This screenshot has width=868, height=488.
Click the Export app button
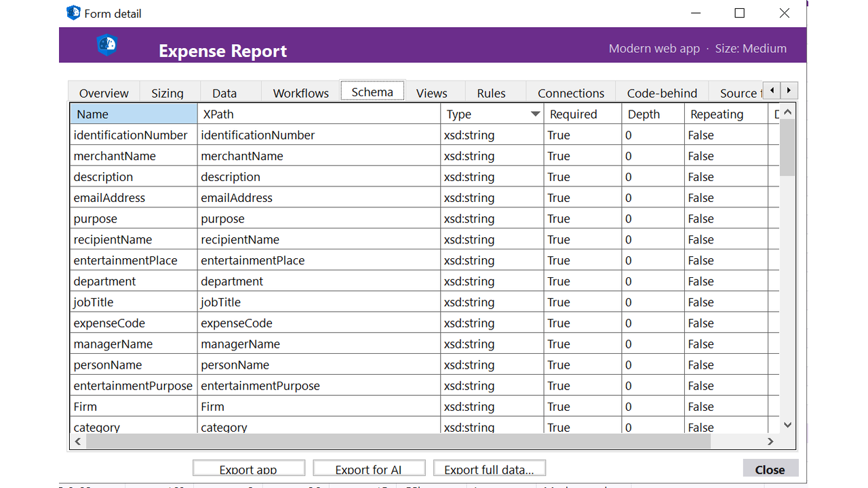248,469
